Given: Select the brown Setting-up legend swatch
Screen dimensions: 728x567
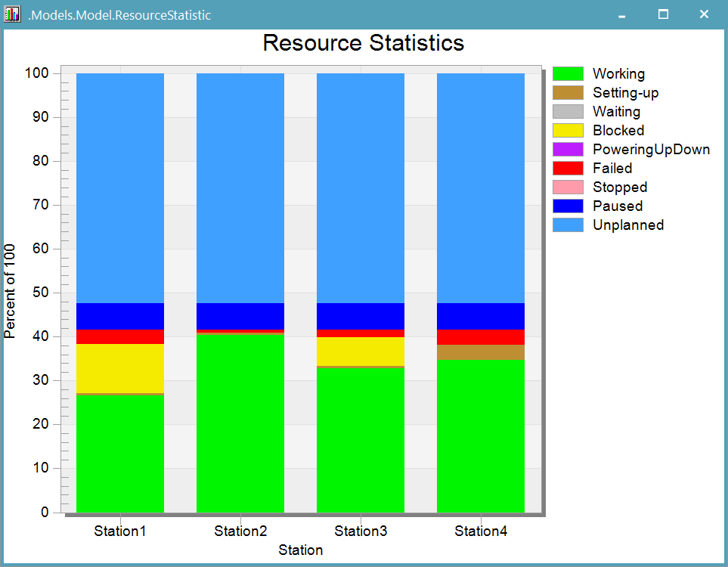Looking at the screenshot, I should point(568,93).
